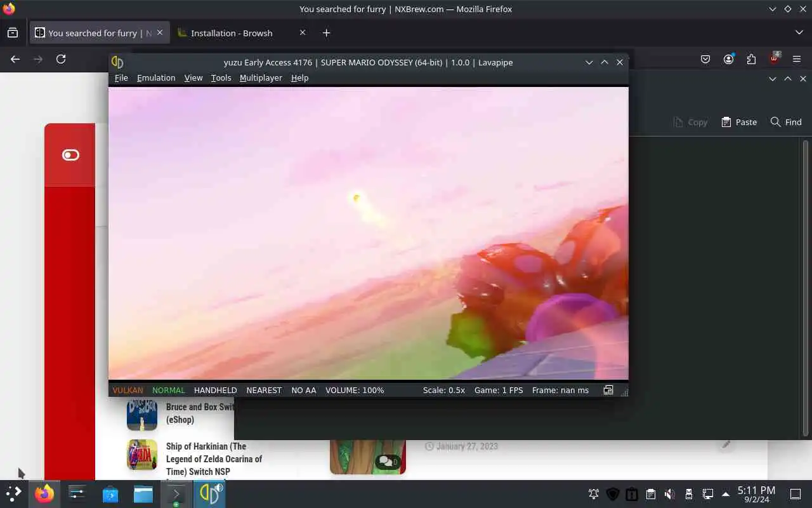This screenshot has height=508, width=812.
Task: Open the notifications bell tray icon
Action: (594, 494)
